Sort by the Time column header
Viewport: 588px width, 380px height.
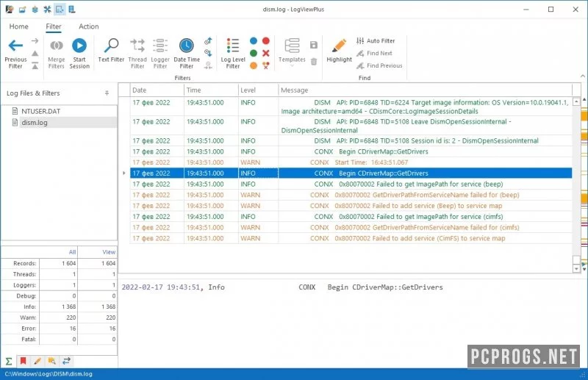[x=211, y=90]
